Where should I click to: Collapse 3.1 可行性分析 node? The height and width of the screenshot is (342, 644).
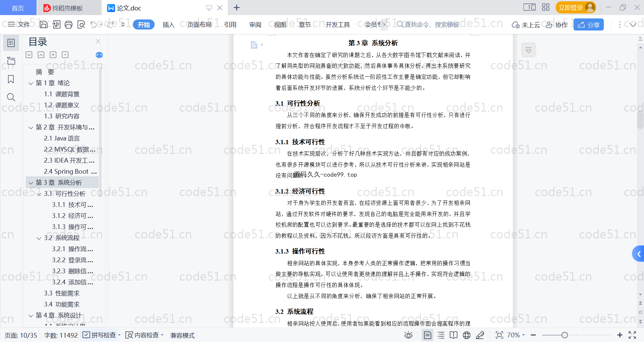click(39, 194)
